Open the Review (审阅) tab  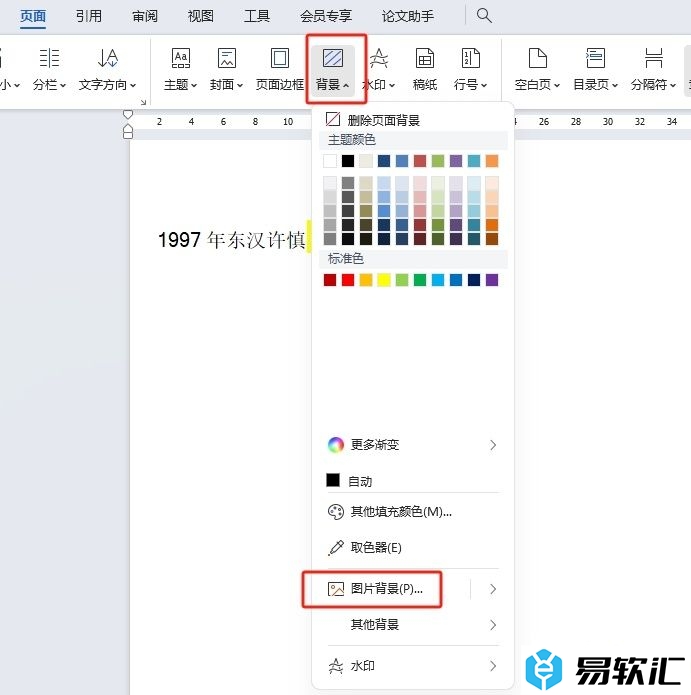tap(144, 16)
